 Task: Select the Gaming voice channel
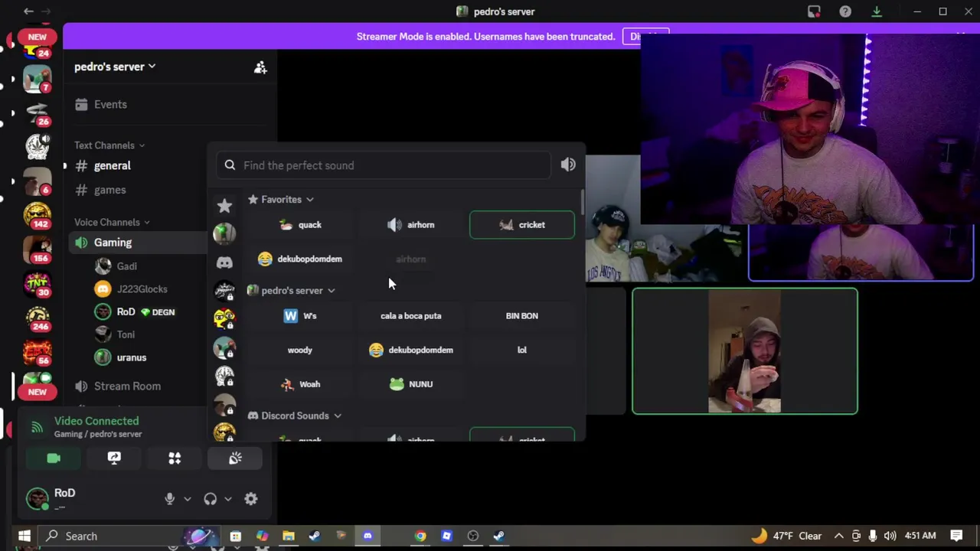tap(113, 243)
